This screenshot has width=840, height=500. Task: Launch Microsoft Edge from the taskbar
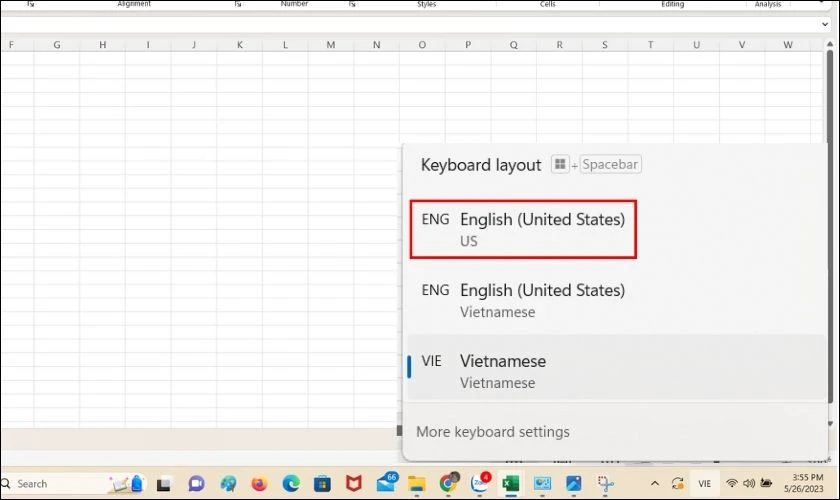click(291, 484)
